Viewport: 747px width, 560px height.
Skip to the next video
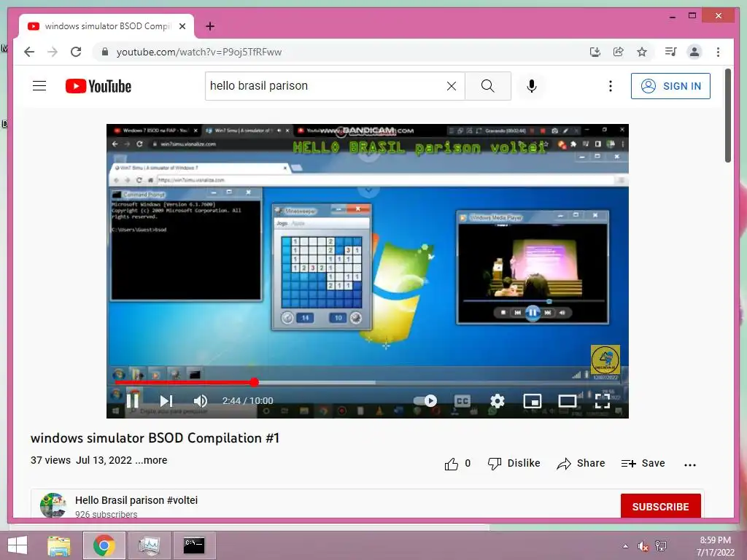(166, 401)
